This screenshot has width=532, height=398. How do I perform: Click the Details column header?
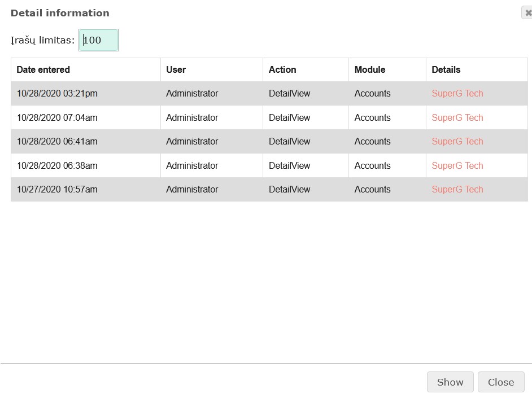(x=446, y=70)
